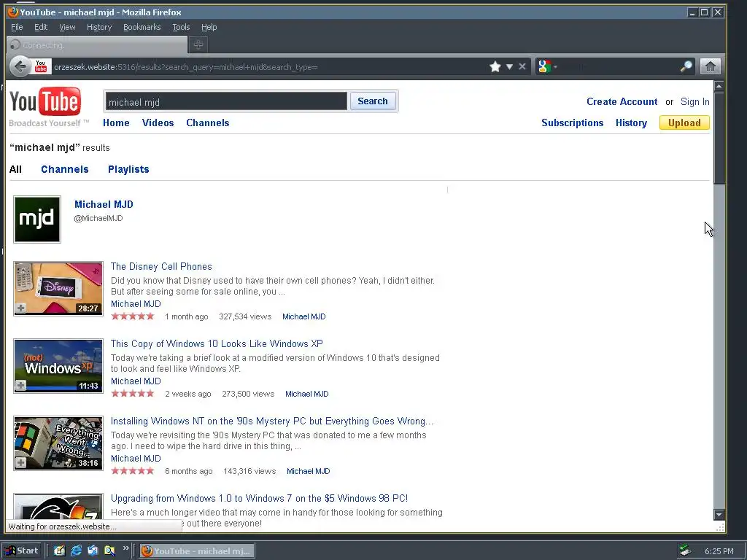Click the Sign In link

pyautogui.click(x=694, y=101)
